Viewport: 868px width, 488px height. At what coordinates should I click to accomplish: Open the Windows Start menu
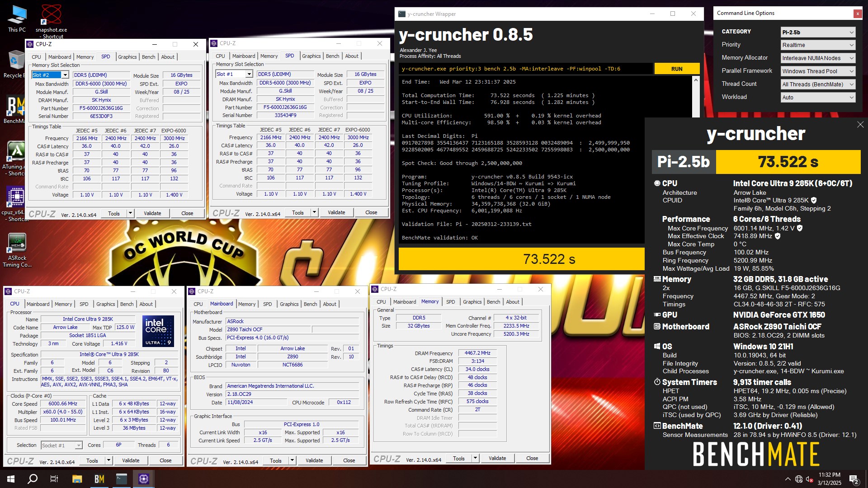click(11, 479)
